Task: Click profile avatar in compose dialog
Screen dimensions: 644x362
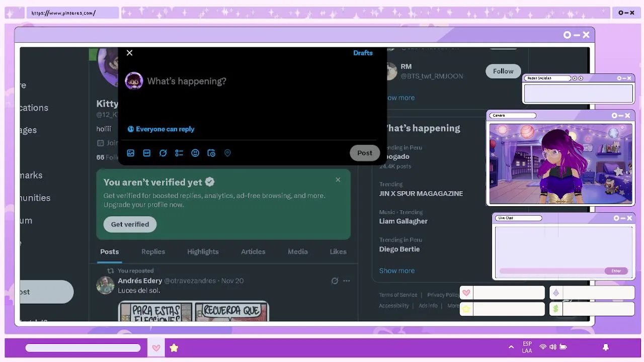Action: (134, 81)
